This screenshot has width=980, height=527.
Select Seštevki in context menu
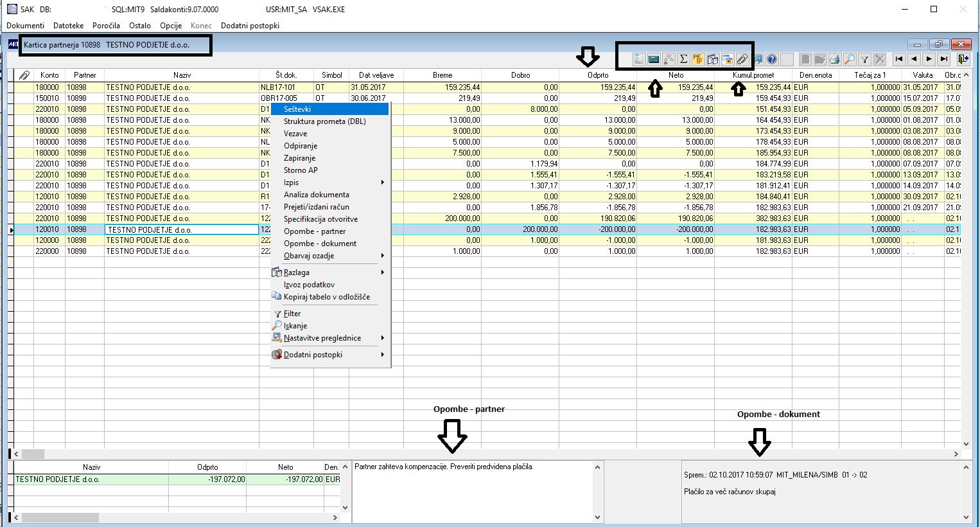pyautogui.click(x=297, y=109)
